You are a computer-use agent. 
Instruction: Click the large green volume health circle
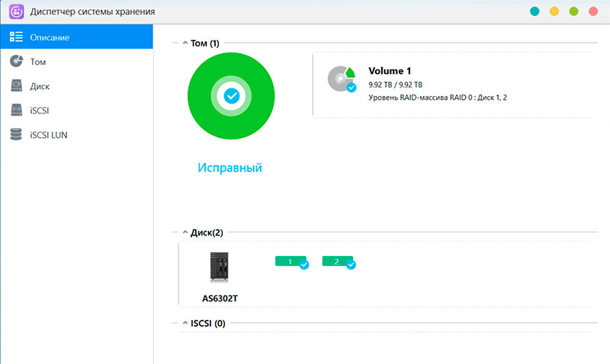tap(232, 96)
